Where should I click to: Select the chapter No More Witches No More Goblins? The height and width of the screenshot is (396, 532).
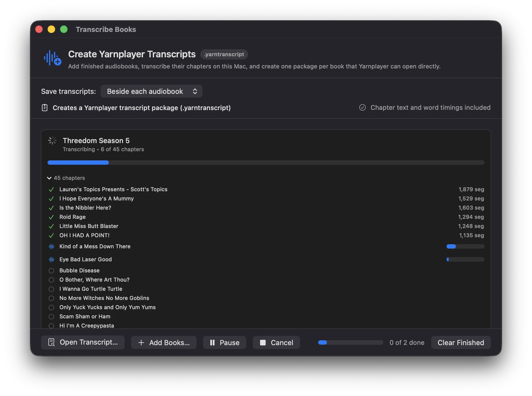104,298
